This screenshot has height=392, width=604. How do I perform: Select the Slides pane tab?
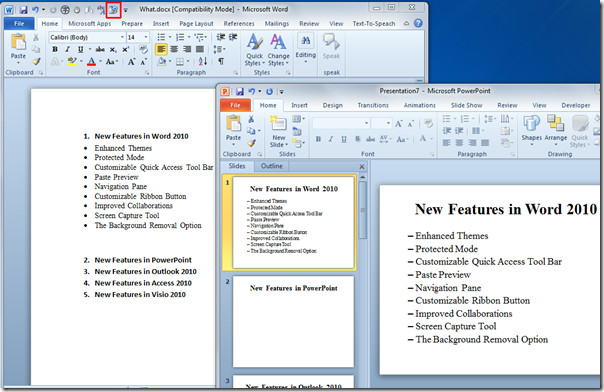tap(237, 166)
